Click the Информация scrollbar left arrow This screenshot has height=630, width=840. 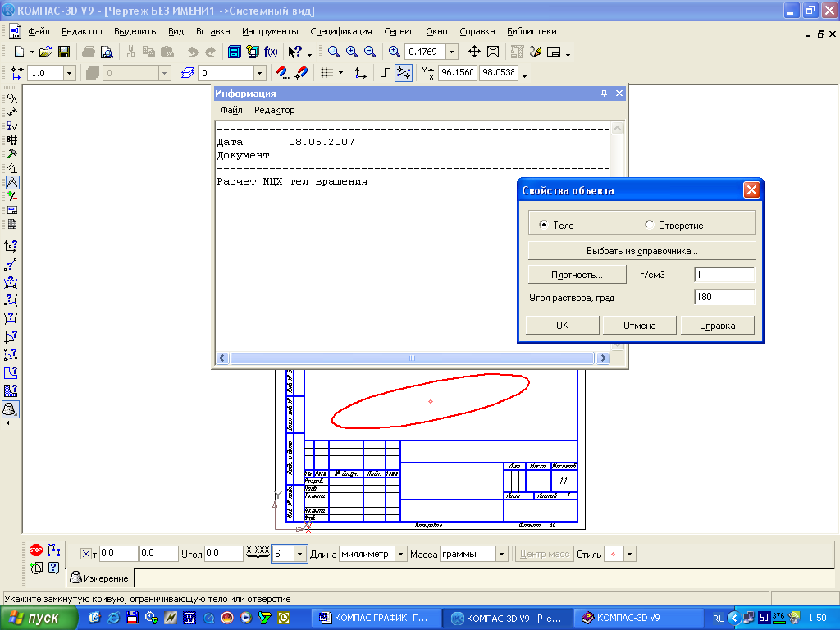tap(222, 358)
